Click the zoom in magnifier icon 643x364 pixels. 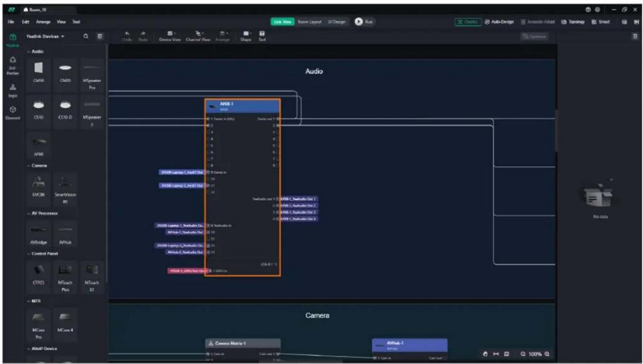click(x=548, y=354)
